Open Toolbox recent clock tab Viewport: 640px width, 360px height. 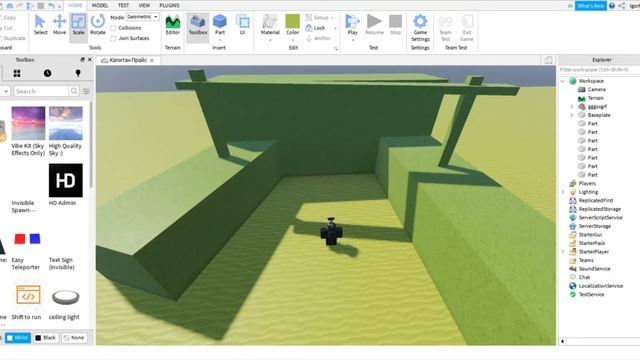[47, 73]
